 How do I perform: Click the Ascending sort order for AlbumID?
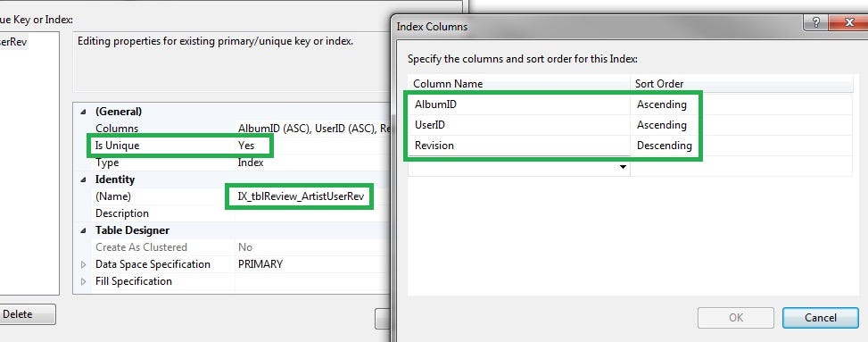pos(662,104)
